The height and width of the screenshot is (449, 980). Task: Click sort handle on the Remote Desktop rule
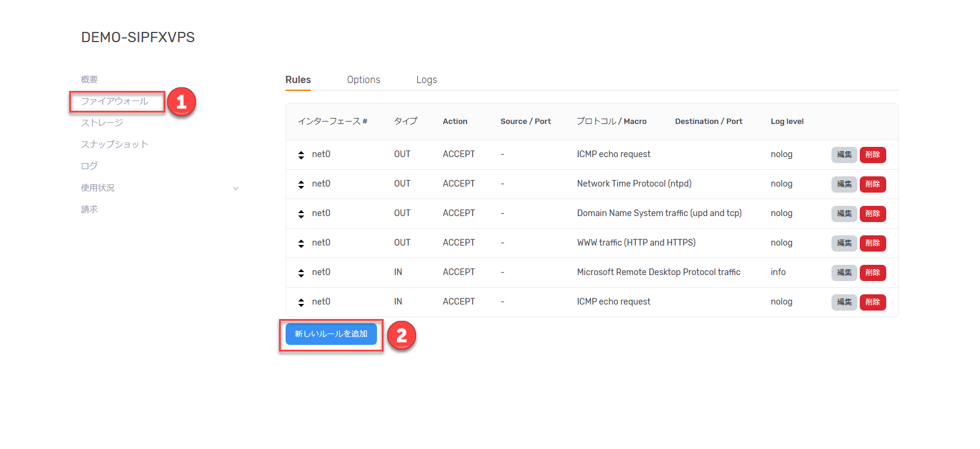pyautogui.click(x=301, y=273)
